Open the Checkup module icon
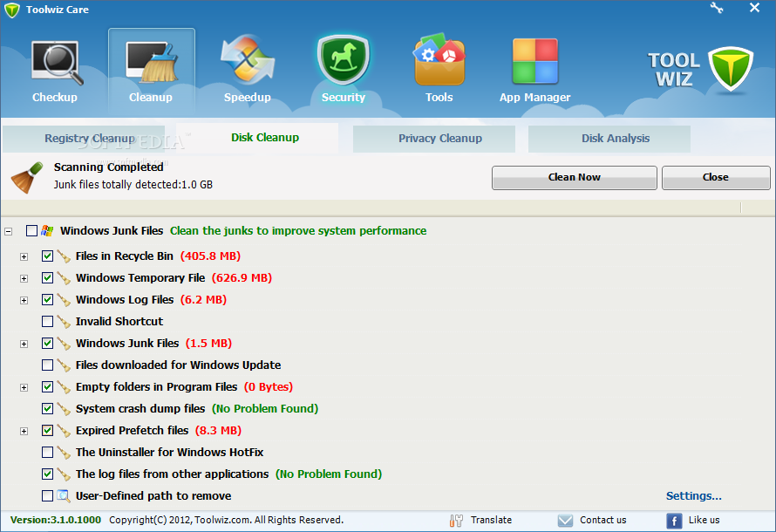This screenshot has height=532, width=776. (56, 62)
